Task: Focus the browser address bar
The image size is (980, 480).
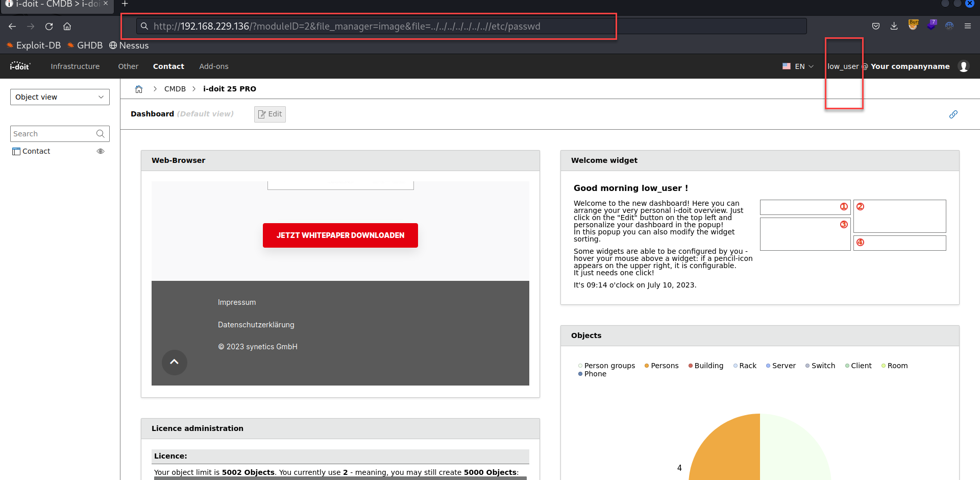Action: (472, 26)
